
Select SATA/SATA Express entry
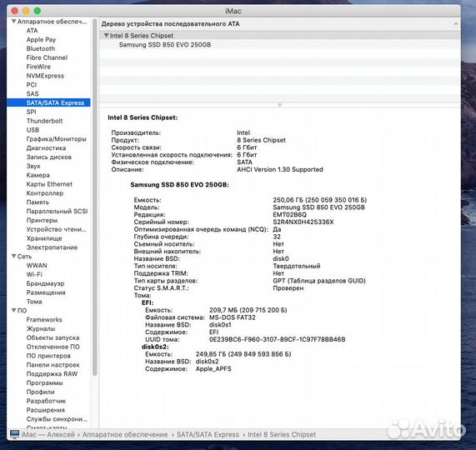[x=48, y=102]
